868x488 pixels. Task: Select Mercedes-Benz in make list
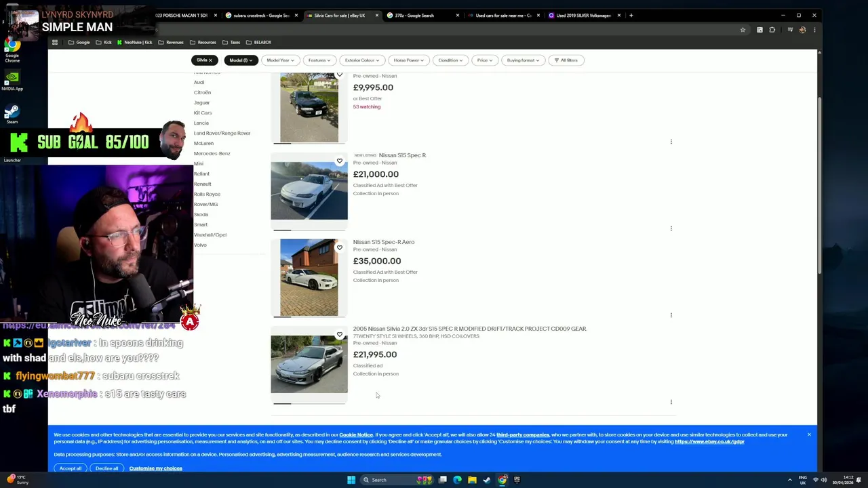[x=212, y=153]
